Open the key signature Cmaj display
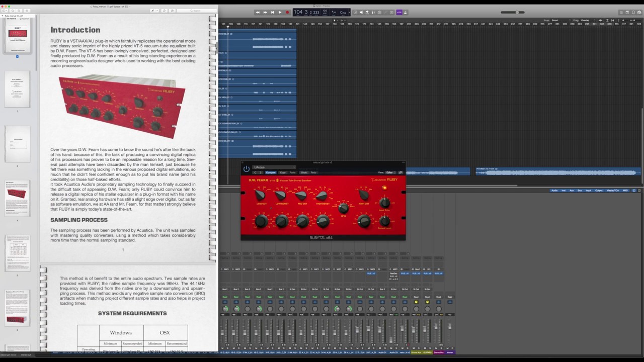Image resolution: width=644 pixels, height=362 pixels. 343,13
